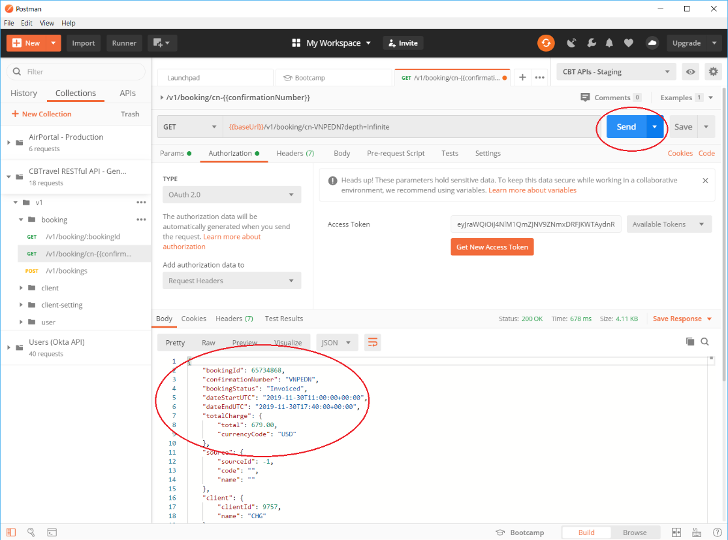Open the notifications bell icon
Image resolution: width=728 pixels, height=540 pixels.
coord(609,43)
